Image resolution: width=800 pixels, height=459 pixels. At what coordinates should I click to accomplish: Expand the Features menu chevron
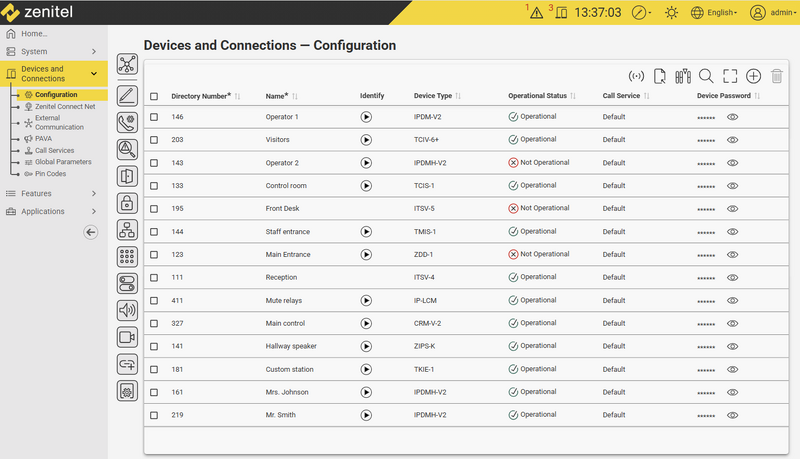click(94, 194)
